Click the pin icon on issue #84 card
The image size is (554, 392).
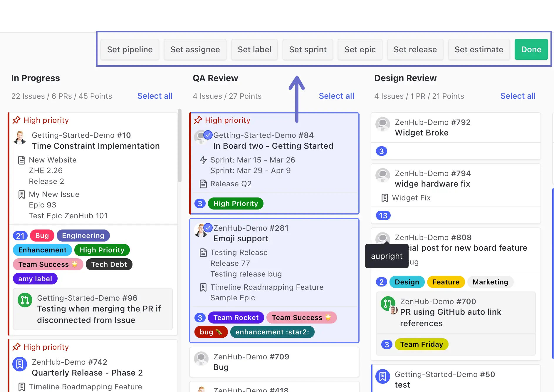click(x=198, y=120)
